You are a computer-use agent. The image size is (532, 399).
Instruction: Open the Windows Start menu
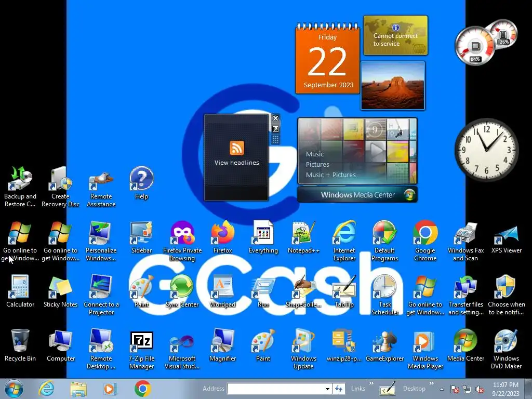(x=14, y=389)
